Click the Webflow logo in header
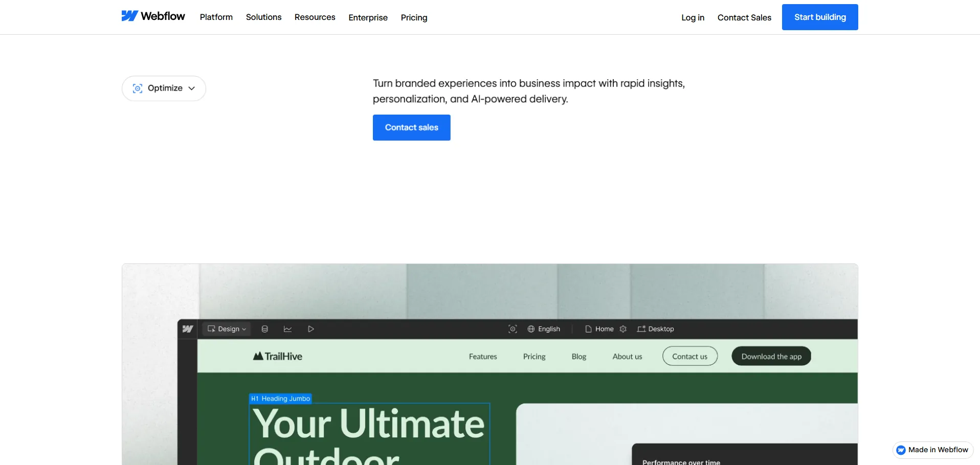 (153, 16)
